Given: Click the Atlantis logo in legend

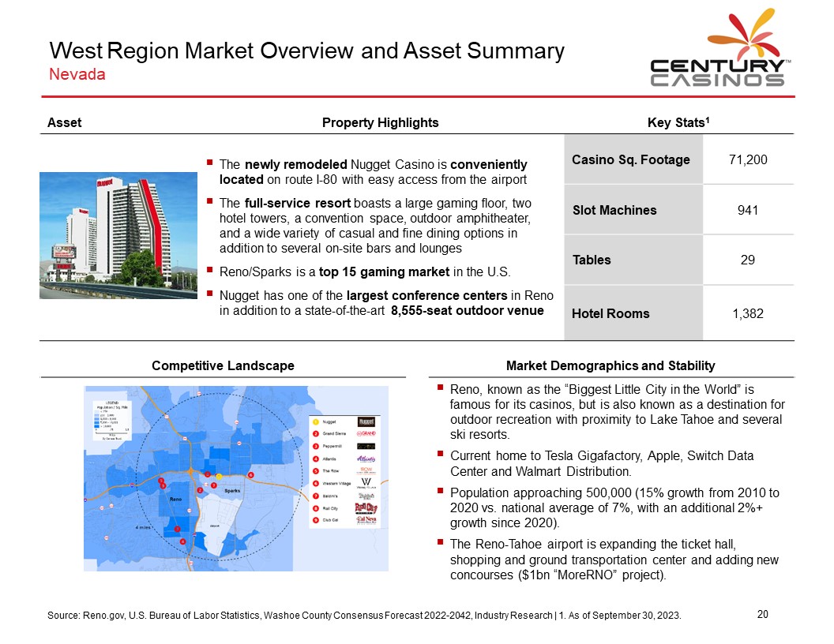Looking at the screenshot, I should 366,459.
